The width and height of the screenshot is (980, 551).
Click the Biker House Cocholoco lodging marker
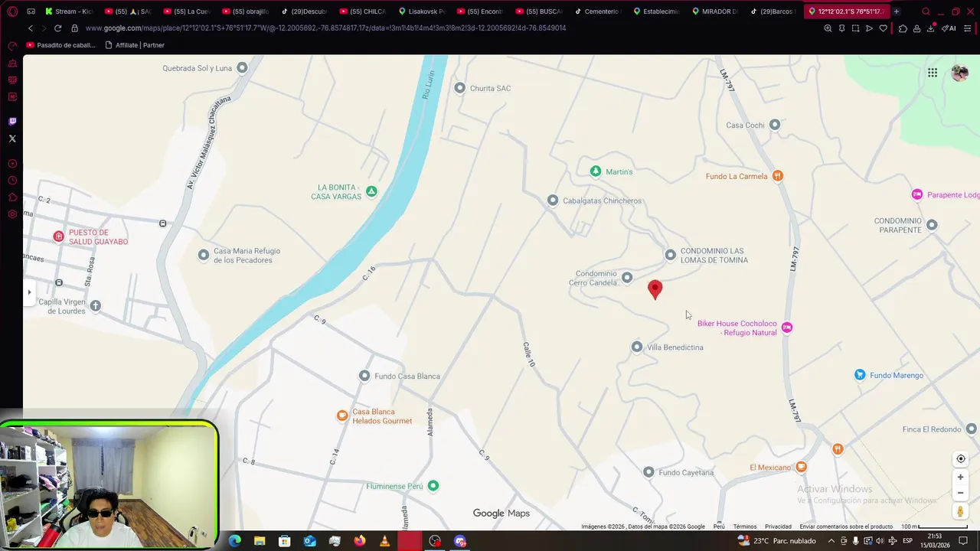tap(786, 328)
